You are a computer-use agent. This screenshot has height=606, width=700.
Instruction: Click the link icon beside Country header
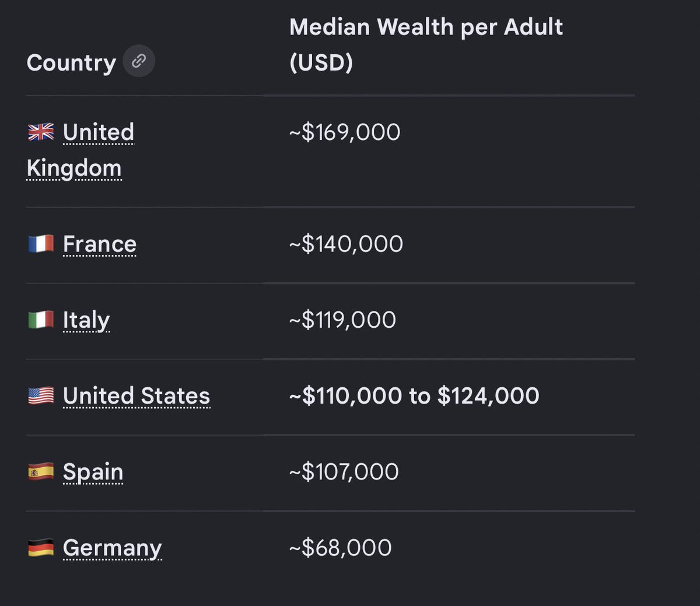[x=139, y=61]
